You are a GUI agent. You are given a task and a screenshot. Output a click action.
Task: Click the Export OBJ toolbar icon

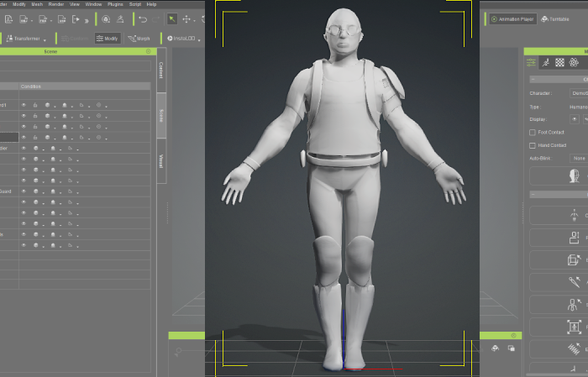click(24, 19)
